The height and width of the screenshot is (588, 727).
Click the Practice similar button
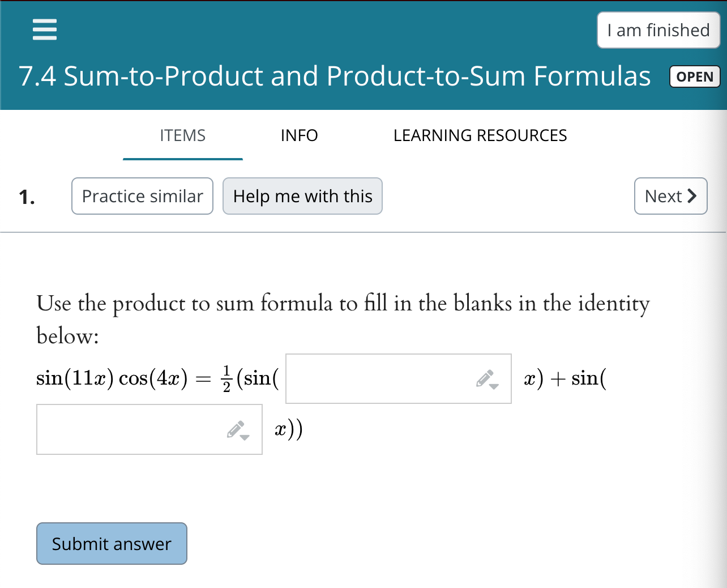pos(142,196)
